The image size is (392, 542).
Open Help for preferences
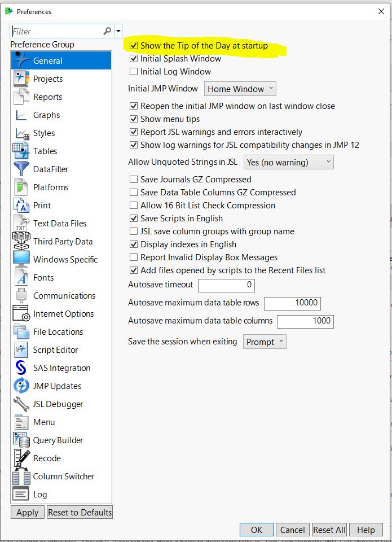pyautogui.click(x=365, y=530)
